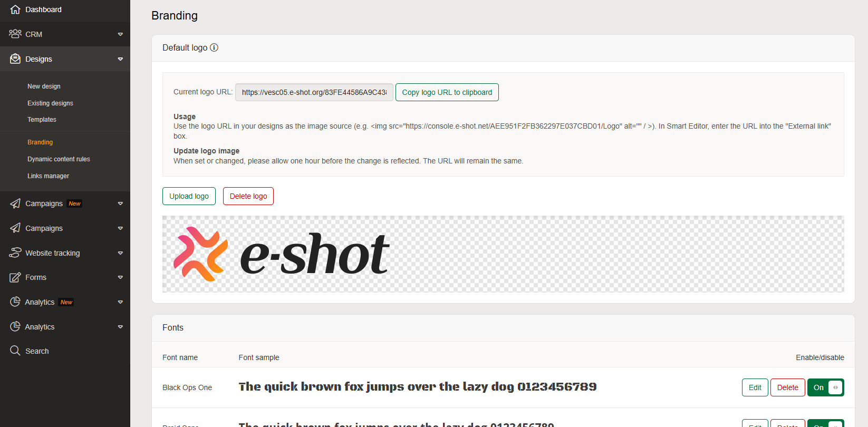The height and width of the screenshot is (427, 868).
Task: Open Search from the sidebar
Action: tap(37, 351)
